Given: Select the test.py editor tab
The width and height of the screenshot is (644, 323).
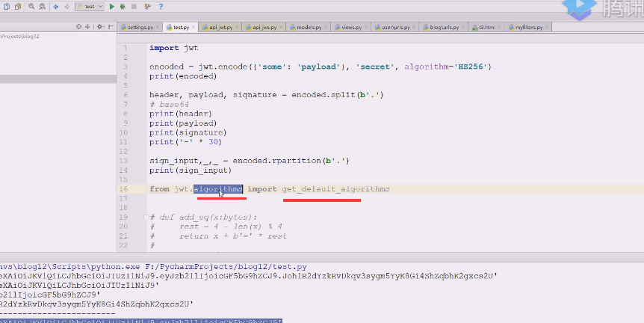Looking at the screenshot, I should click(181, 27).
